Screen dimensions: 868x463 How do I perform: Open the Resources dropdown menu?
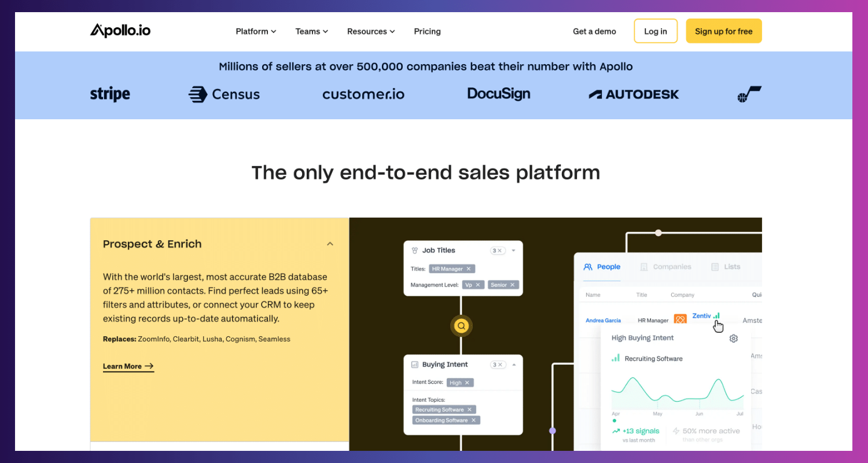coord(371,31)
